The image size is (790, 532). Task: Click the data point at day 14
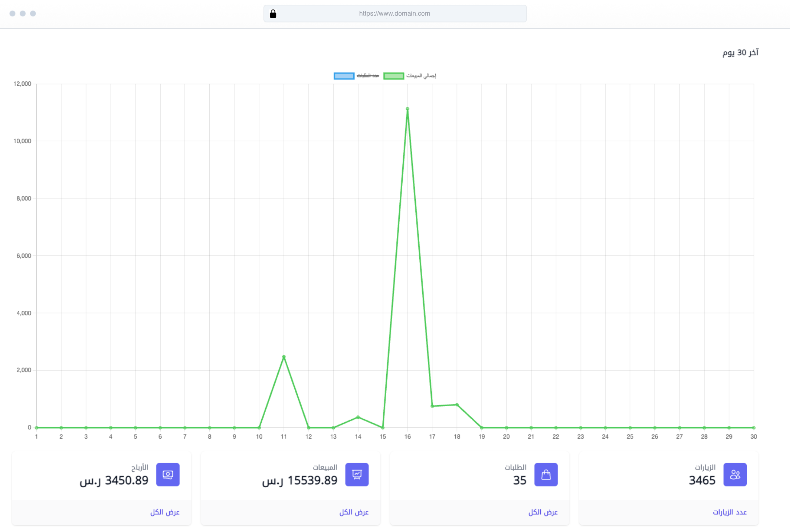click(x=358, y=417)
